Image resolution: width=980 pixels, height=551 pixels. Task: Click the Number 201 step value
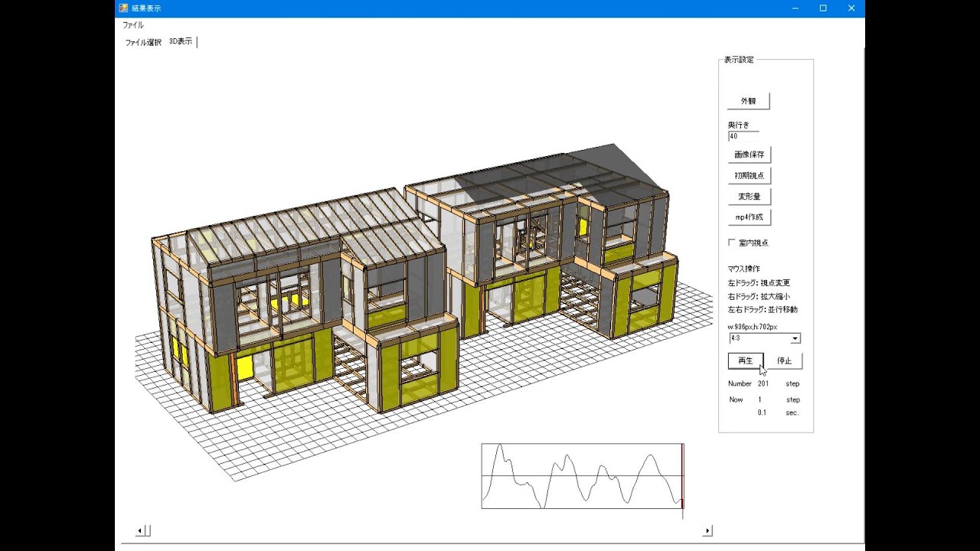[763, 383]
